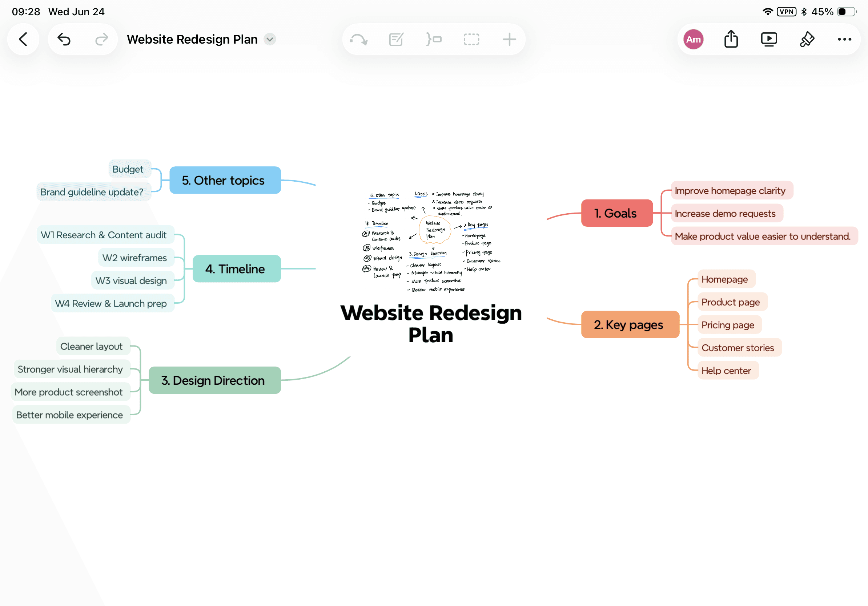
Task: Select Increase demo requests subtopic
Action: [x=727, y=213]
